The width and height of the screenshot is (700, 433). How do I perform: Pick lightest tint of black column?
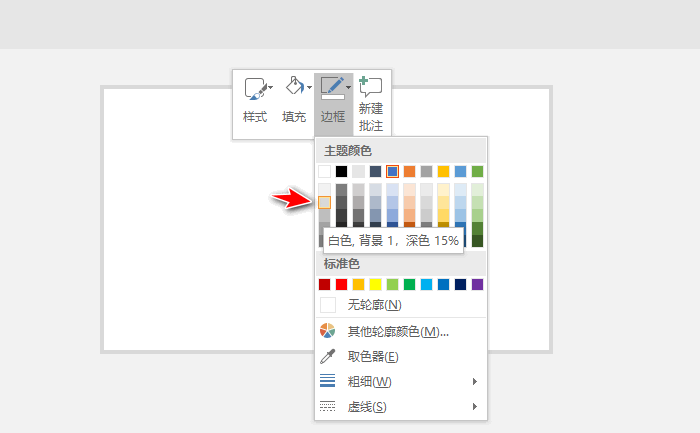click(342, 190)
